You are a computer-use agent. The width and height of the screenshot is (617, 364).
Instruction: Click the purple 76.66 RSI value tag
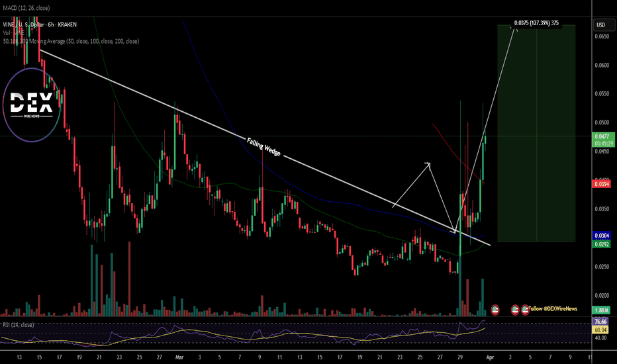pos(600,322)
